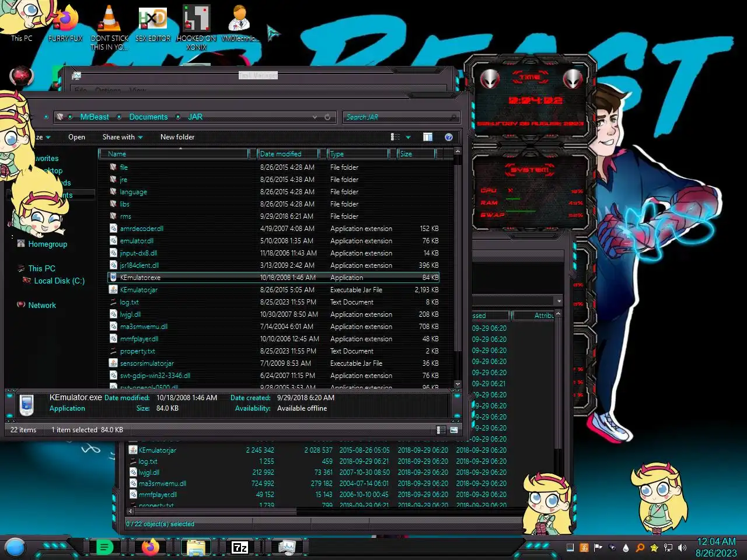
Task: Select the VMOTechnic desktop shortcut
Action: (239, 23)
